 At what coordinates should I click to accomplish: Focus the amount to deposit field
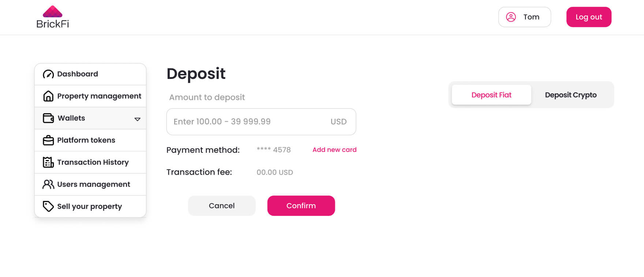pyautogui.click(x=249, y=122)
